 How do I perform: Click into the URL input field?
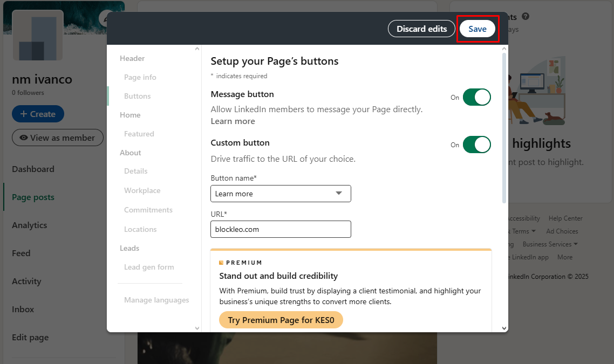[x=281, y=229]
